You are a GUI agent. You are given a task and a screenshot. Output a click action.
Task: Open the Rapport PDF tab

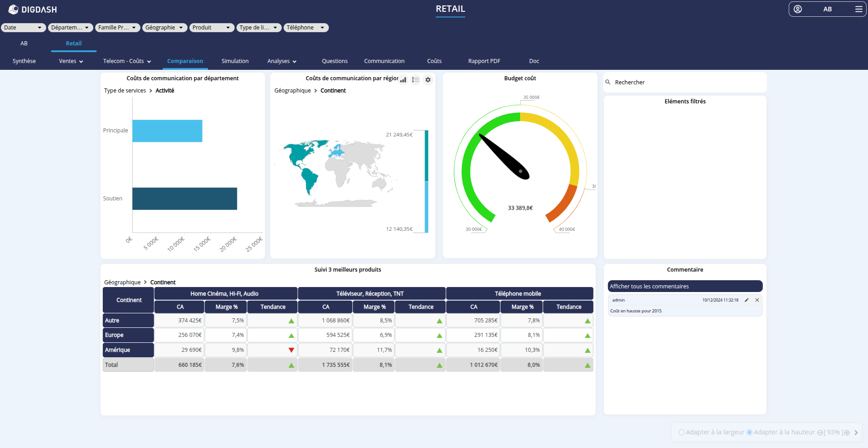pos(484,61)
